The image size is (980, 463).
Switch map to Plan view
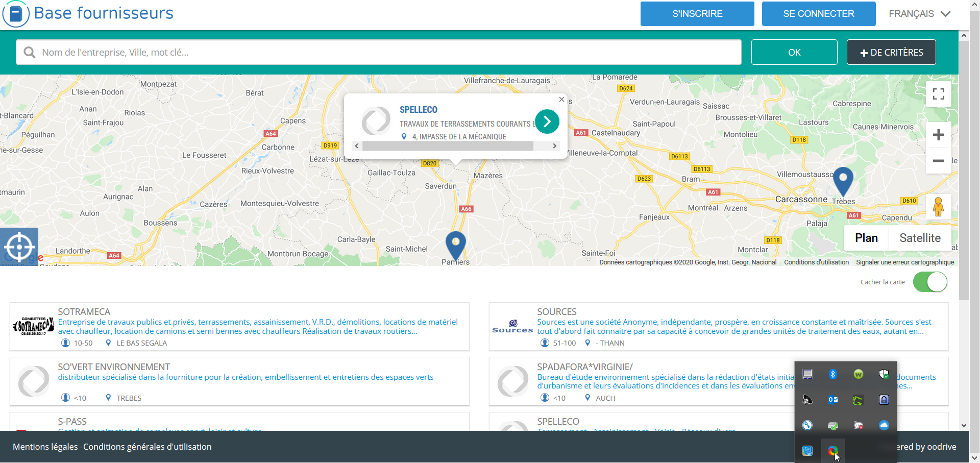(866, 238)
